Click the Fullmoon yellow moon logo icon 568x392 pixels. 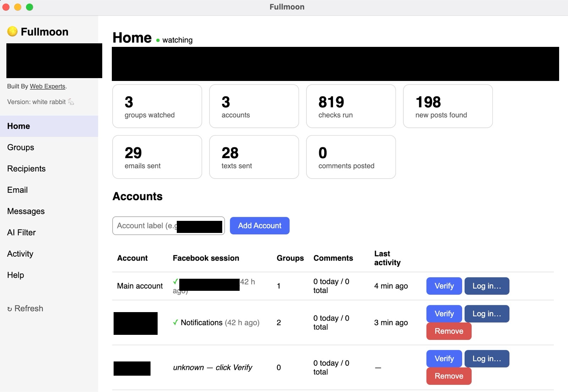12,32
